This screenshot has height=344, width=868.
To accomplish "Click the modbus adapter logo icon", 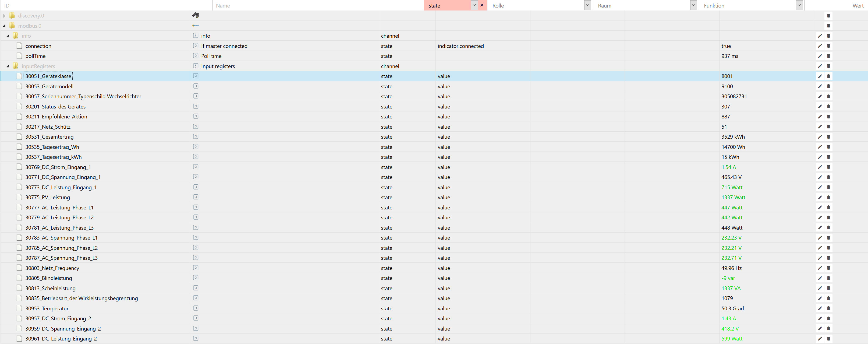I will coord(196,25).
